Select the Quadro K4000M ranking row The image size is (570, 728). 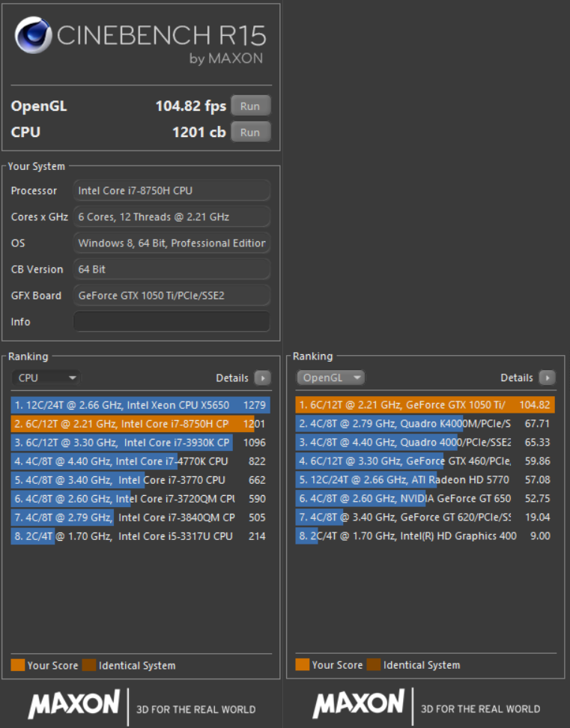coord(425,424)
